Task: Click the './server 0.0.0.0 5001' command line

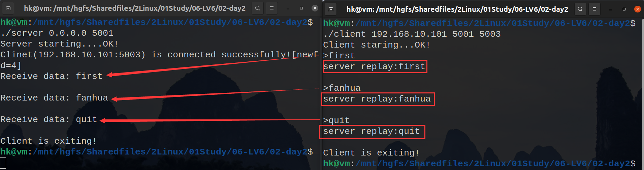Action: 57,33
